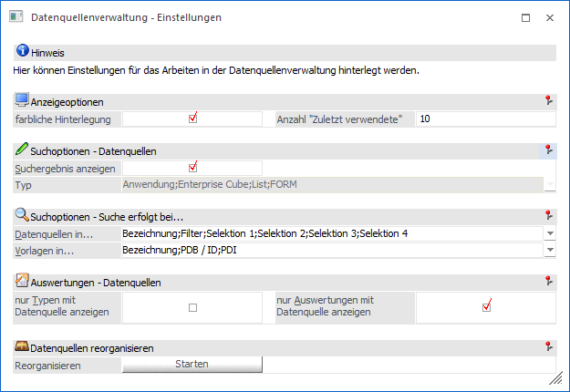The height and width of the screenshot is (392, 570).
Task: Click the Datenquellen reorganisieren section icon
Action: coord(22,347)
